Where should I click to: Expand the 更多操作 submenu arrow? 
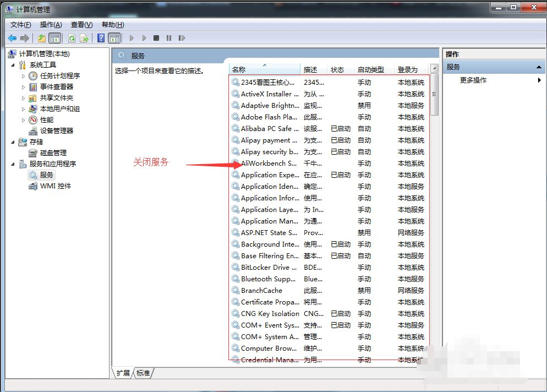[538, 80]
